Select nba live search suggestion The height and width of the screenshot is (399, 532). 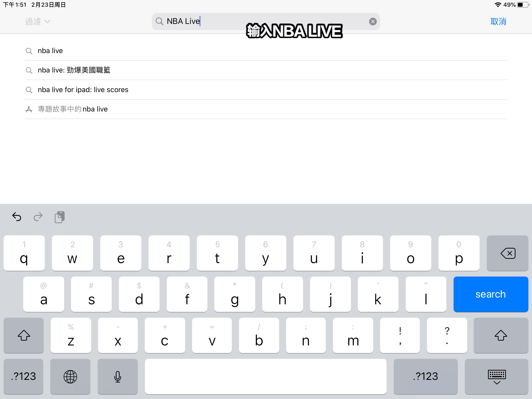coord(50,50)
